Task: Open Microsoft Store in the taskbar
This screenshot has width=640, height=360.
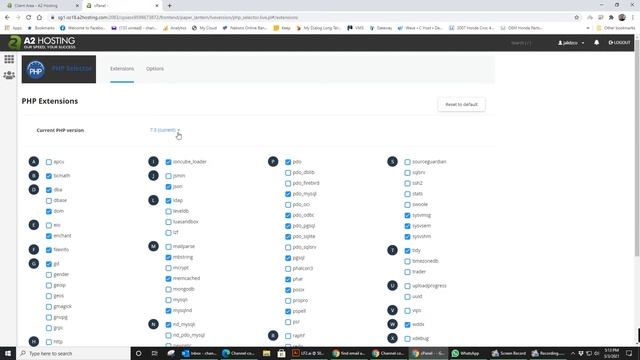Action: pos(281,353)
